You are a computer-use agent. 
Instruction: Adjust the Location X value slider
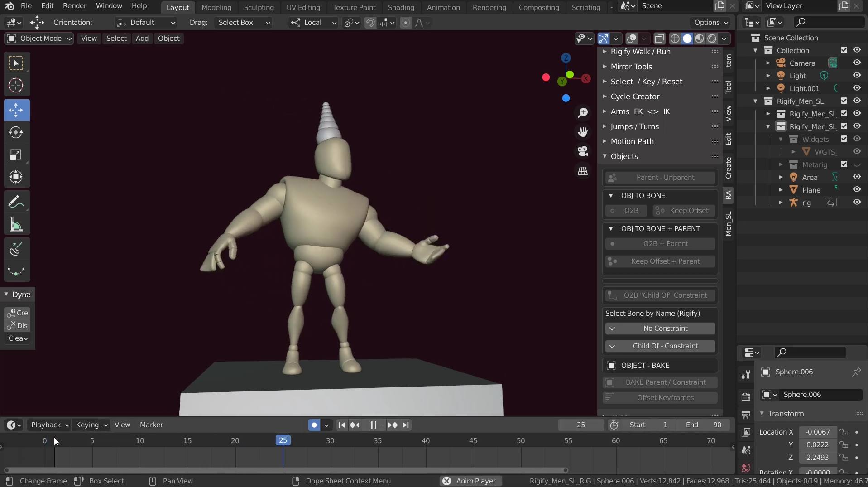click(x=818, y=432)
